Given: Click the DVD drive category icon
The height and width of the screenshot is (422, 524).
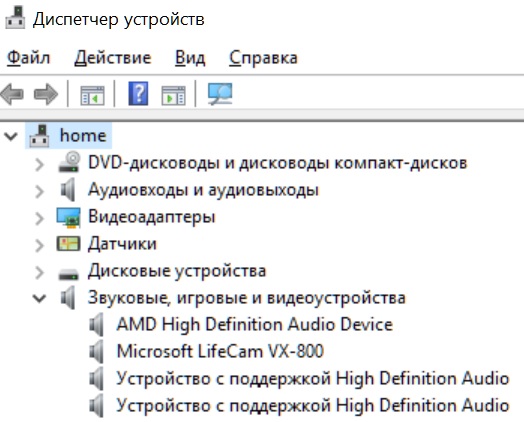Looking at the screenshot, I should pyautogui.click(x=70, y=162).
